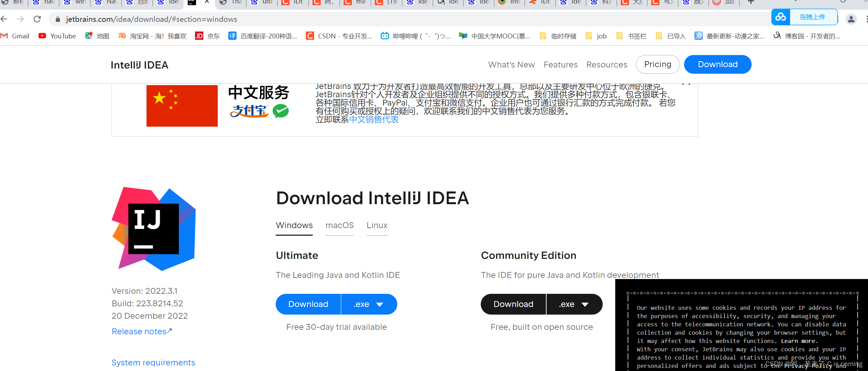Image resolution: width=868 pixels, height=371 pixels.
Task: Open the 哔哩哔哩 bookmark
Action: point(416,36)
